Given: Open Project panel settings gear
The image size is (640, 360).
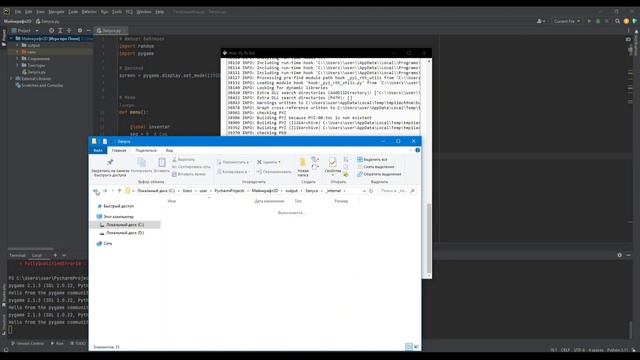Looking at the screenshot, I should pyautogui.click(x=80, y=31).
